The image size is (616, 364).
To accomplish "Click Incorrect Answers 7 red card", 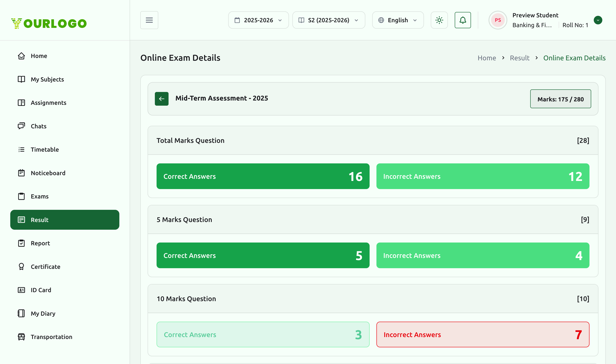I will pyautogui.click(x=483, y=334).
